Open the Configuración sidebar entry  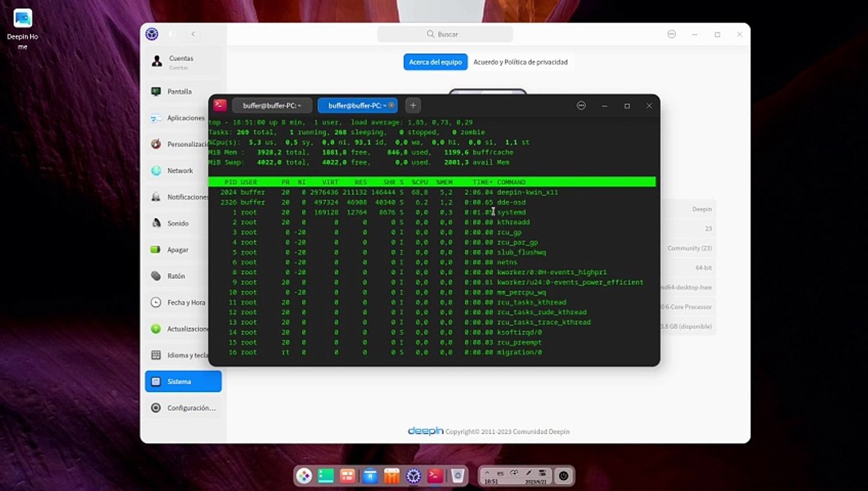[183, 408]
